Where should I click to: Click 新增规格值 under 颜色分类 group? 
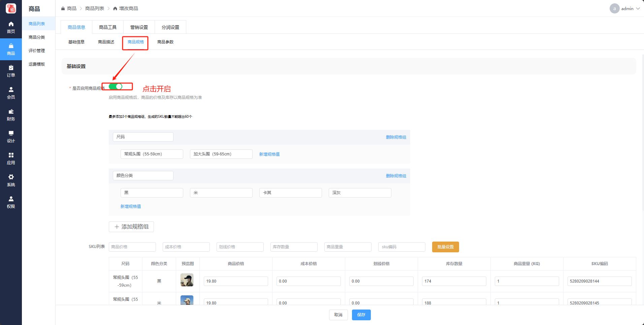point(131,207)
